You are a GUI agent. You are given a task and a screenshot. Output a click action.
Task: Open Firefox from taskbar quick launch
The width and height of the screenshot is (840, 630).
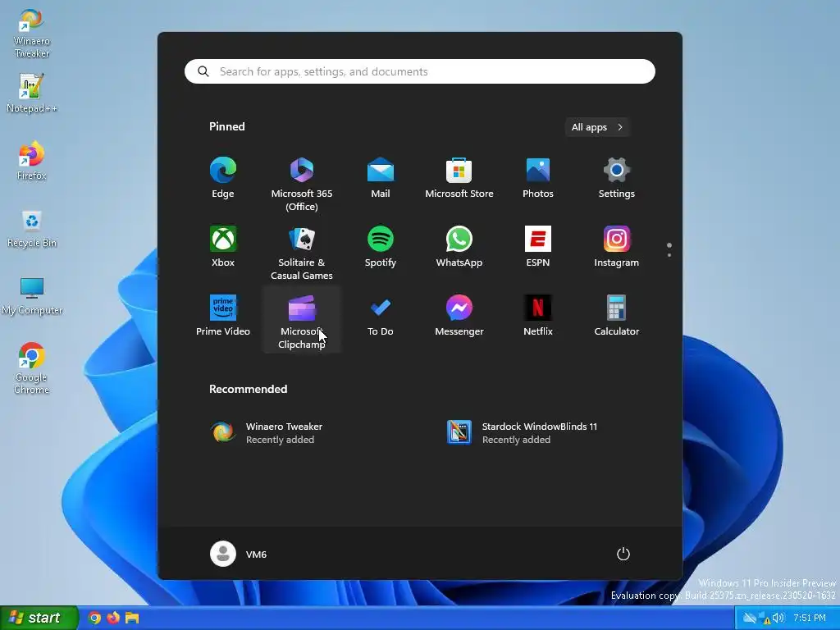pos(113,619)
